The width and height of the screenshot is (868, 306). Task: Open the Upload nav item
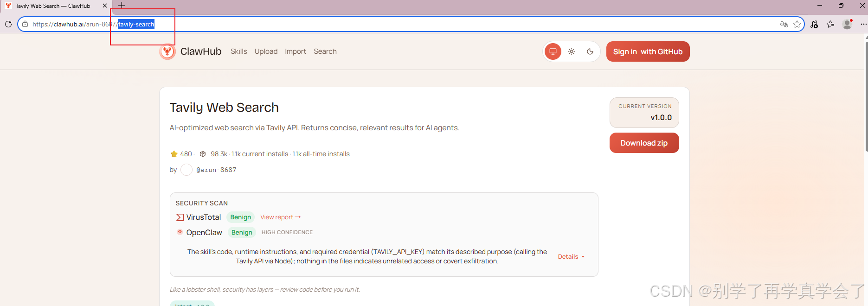click(x=266, y=51)
